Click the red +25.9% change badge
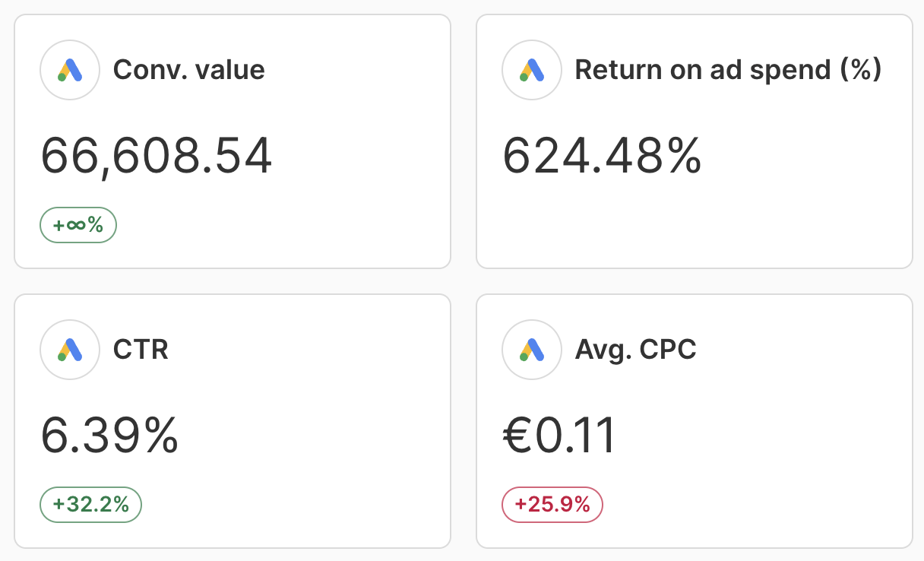This screenshot has height=561, width=924. [x=552, y=505]
